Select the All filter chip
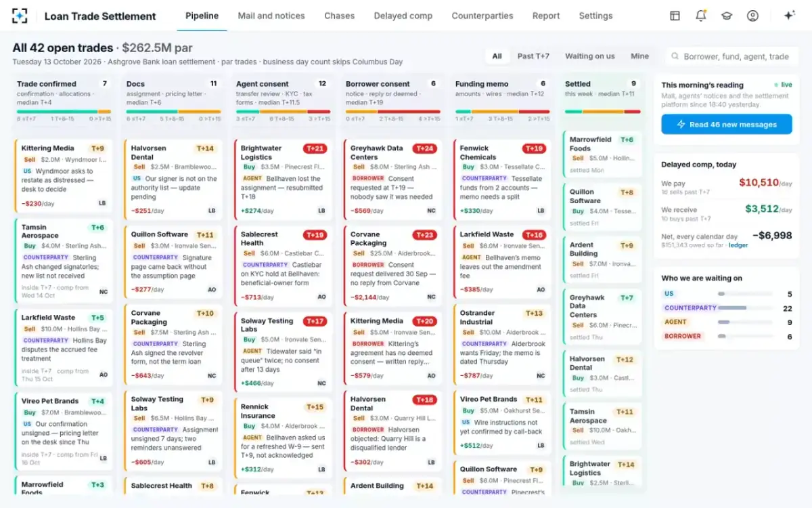Image resolution: width=812 pixels, height=508 pixels. (497, 56)
